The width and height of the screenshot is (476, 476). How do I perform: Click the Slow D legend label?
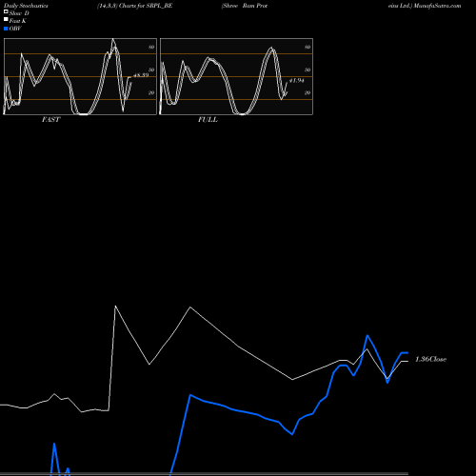(x=19, y=13)
